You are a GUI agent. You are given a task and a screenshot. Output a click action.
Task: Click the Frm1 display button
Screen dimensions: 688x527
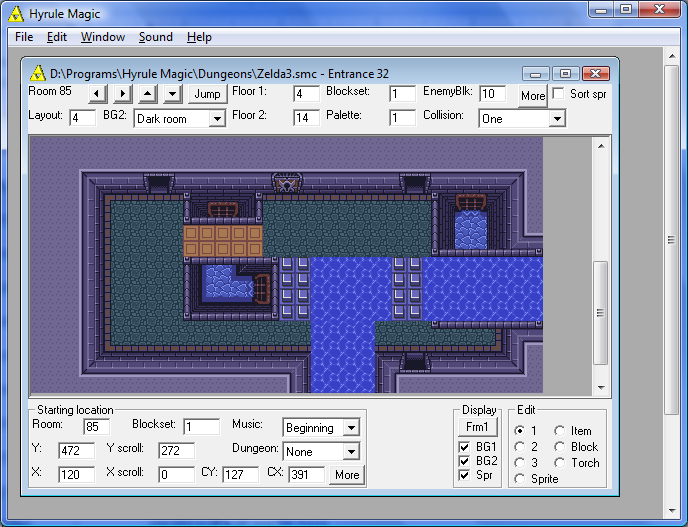tap(476, 427)
